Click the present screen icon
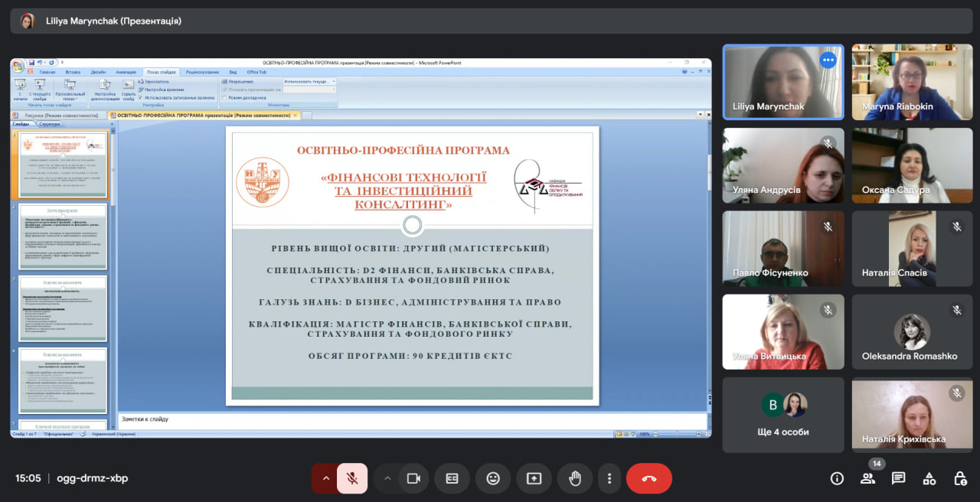980x502 pixels. (534, 478)
